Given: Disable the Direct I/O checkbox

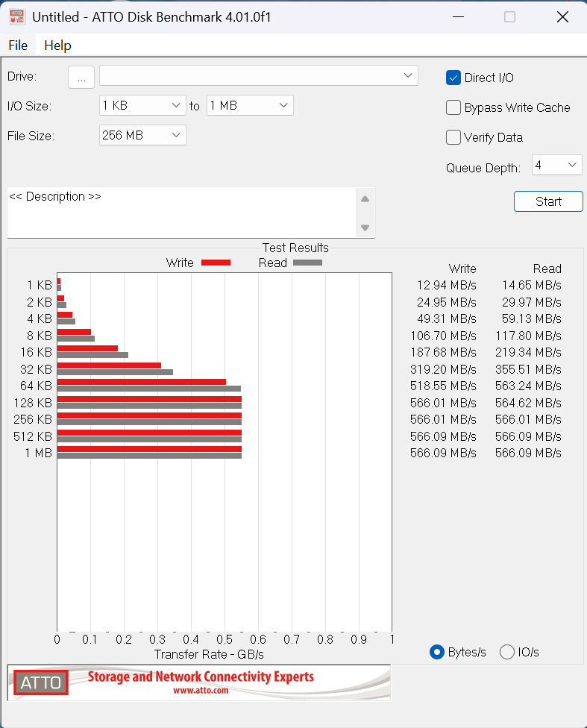Looking at the screenshot, I should point(453,78).
